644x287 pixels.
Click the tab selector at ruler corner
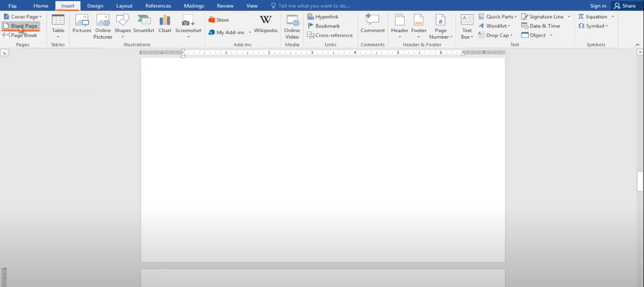pos(5,52)
